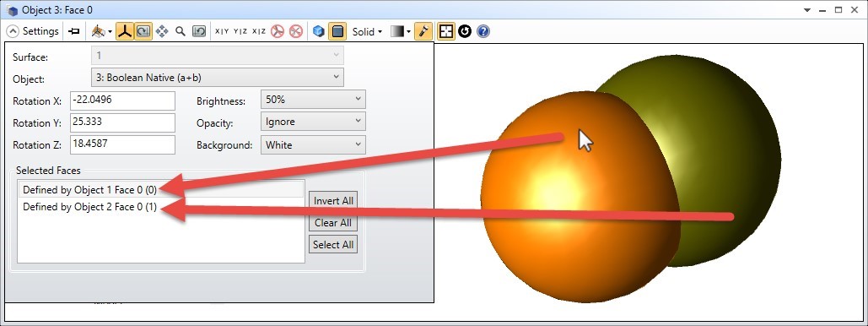This screenshot has width=868, height=326.
Task: Click the Select All button
Action: [333, 245]
